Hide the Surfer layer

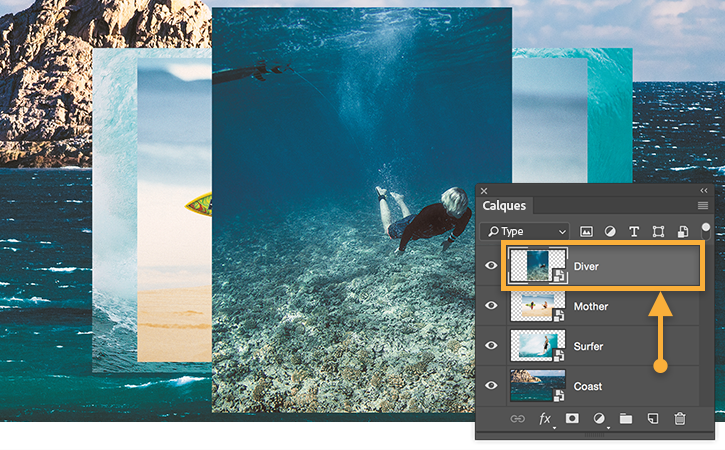tap(491, 345)
